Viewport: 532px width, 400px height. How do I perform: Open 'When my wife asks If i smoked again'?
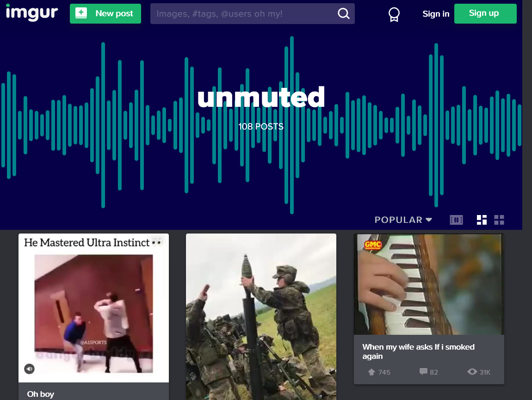tap(418, 351)
